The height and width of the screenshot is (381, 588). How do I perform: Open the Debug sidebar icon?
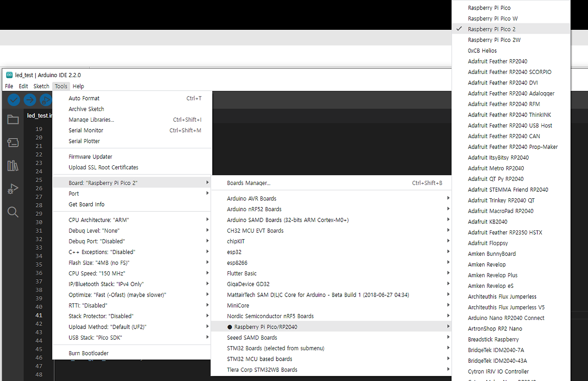(13, 189)
